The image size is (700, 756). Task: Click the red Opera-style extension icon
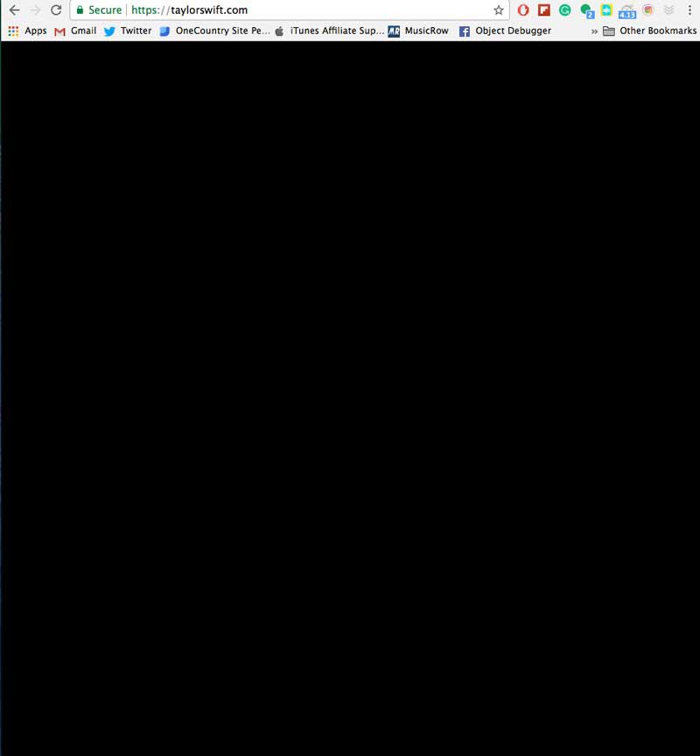click(523, 10)
